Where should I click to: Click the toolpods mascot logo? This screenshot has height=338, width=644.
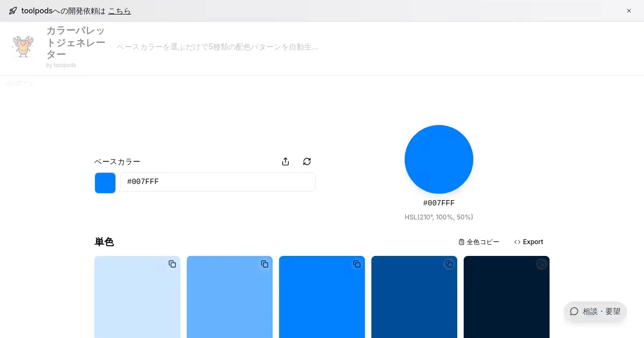[x=24, y=47]
